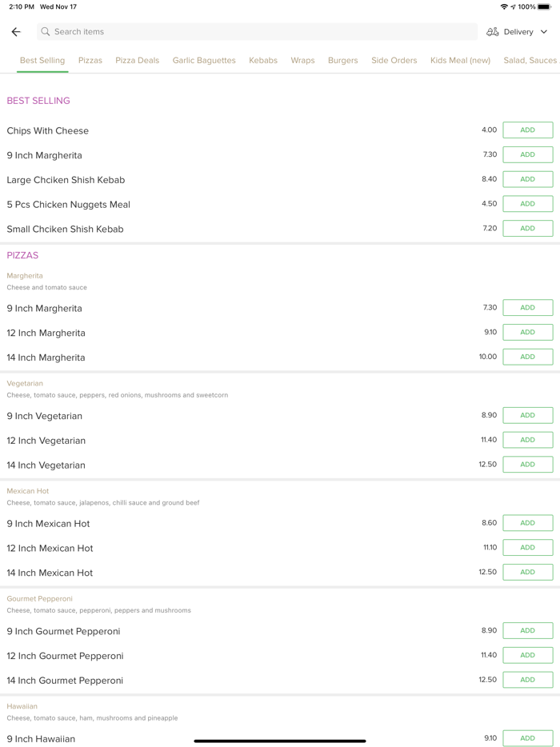
Task: Add 5 Pcs Chicken Nuggets Meal
Action: pos(527,204)
